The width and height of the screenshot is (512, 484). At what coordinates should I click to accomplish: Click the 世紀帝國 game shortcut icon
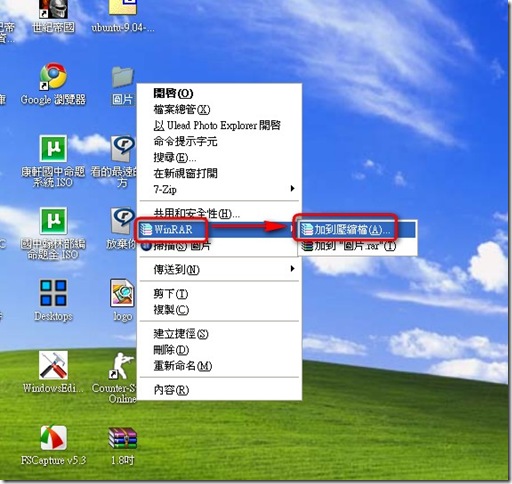tap(53, 9)
